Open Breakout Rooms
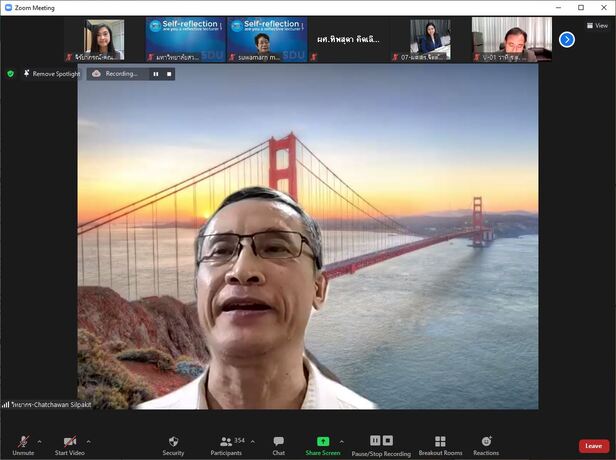Viewport: 616px width, 460px height. pyautogui.click(x=440, y=445)
